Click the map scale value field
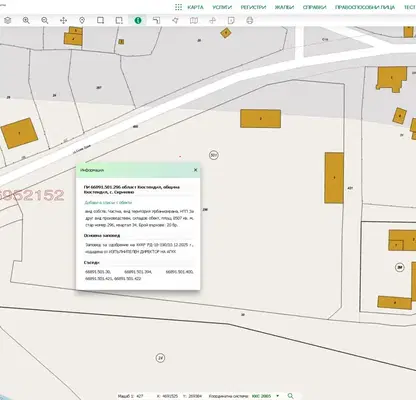Image resolution: width=416 pixels, height=400 pixels. 140,396
